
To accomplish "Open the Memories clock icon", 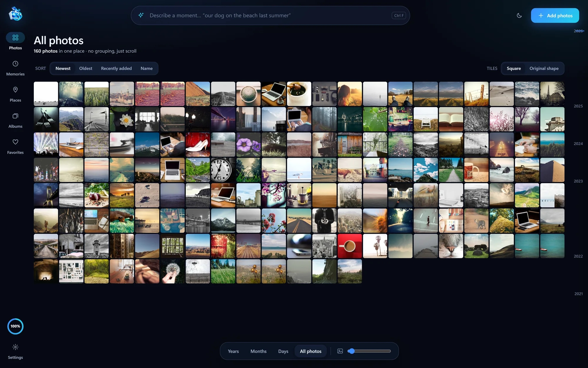I will coord(15,64).
